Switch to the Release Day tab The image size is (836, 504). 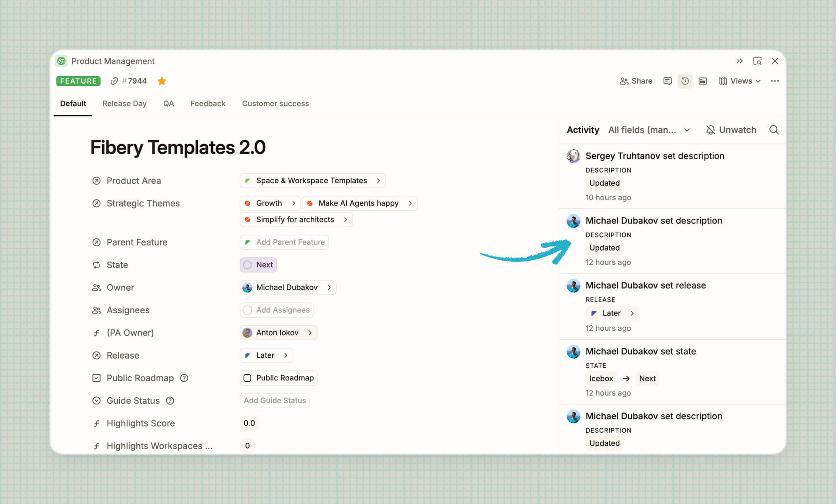(x=125, y=104)
